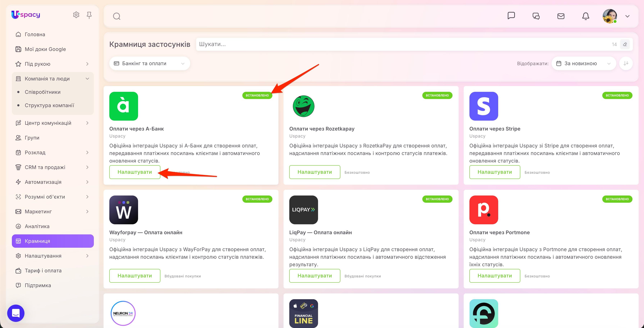Open the chat bubble icon in header
This screenshot has height=328, width=644.
coord(511,15)
